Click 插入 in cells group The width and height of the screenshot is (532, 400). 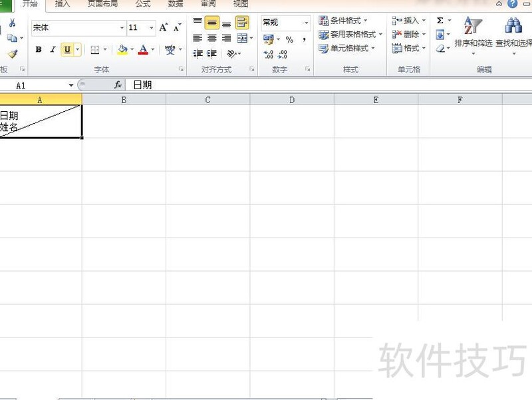[x=408, y=21]
